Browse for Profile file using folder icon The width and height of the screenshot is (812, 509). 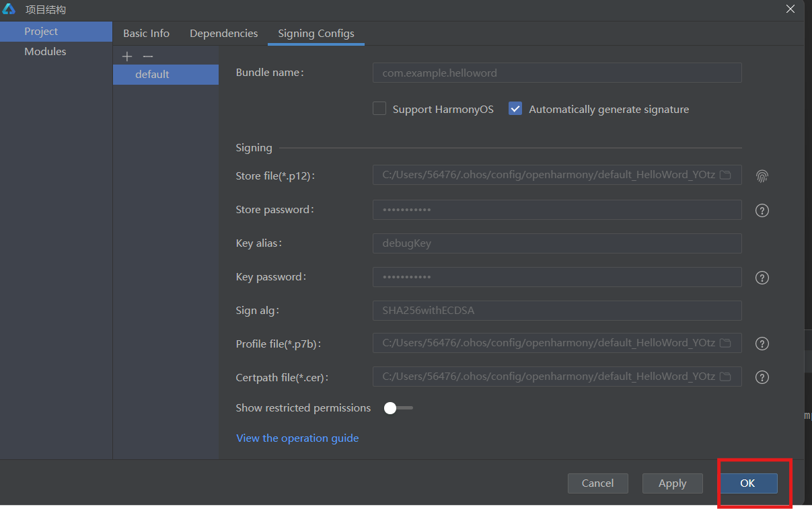[x=725, y=343]
